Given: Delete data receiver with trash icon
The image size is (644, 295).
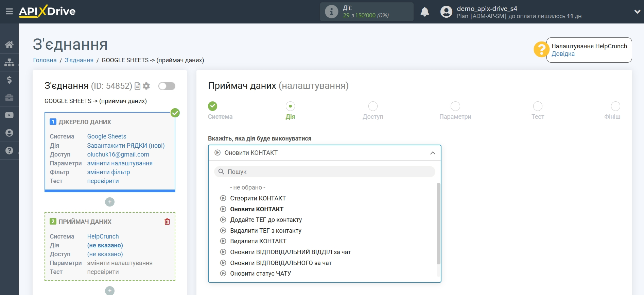Looking at the screenshot, I should [x=167, y=222].
